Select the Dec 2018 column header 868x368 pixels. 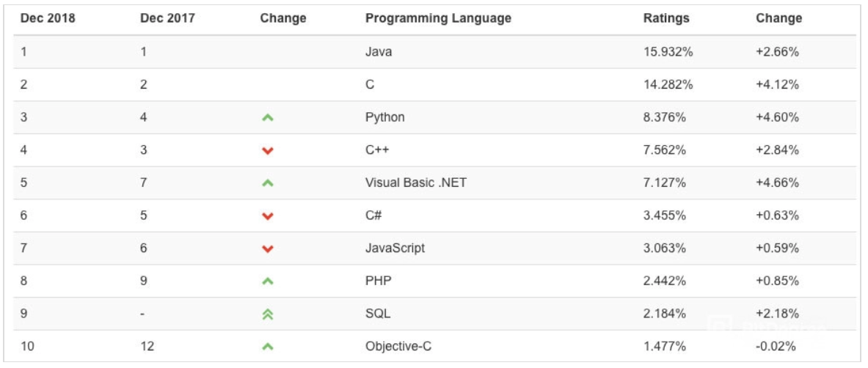[x=48, y=18]
